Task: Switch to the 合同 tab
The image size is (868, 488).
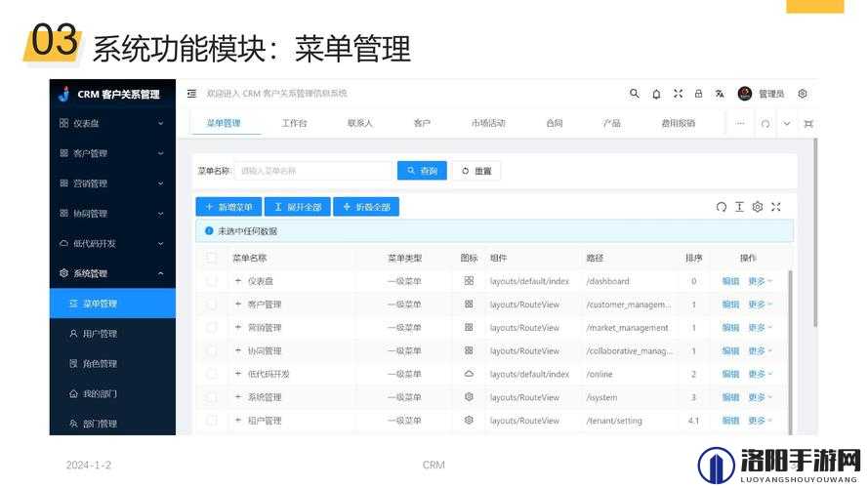Action: pos(555,123)
